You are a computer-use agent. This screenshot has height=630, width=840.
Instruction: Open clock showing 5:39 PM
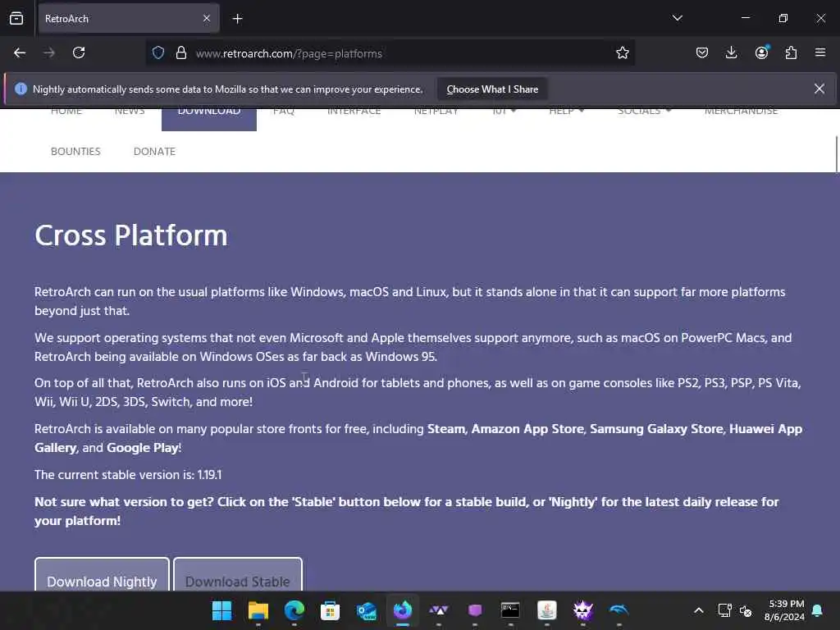click(x=784, y=610)
